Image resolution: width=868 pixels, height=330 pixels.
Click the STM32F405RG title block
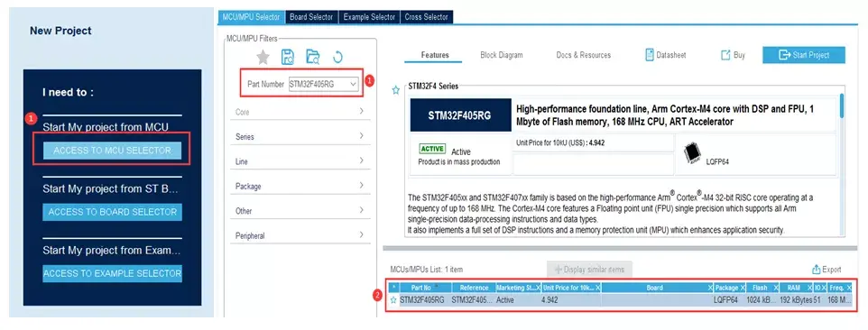(459, 115)
